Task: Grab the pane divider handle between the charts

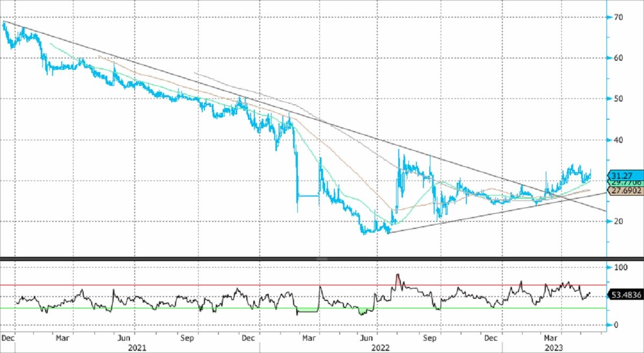Action: (x=322, y=259)
